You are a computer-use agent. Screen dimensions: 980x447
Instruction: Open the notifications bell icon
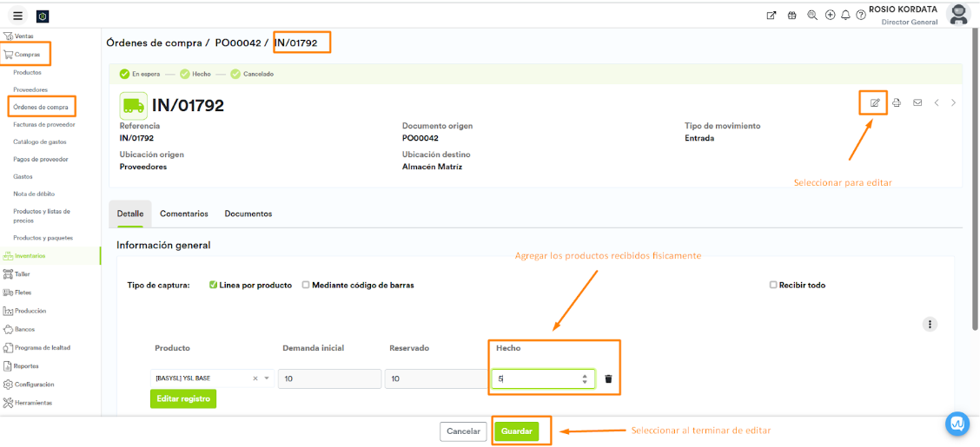pyautogui.click(x=845, y=15)
